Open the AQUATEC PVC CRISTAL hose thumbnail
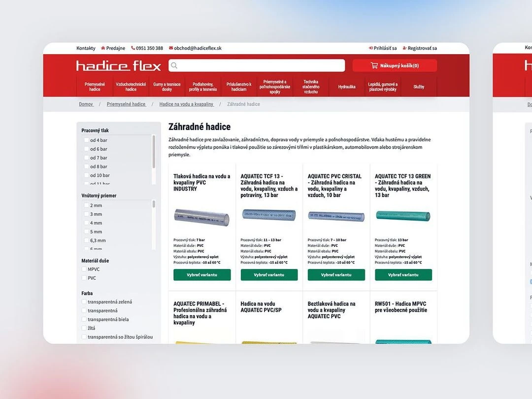The width and height of the screenshot is (532, 399). 336,216
